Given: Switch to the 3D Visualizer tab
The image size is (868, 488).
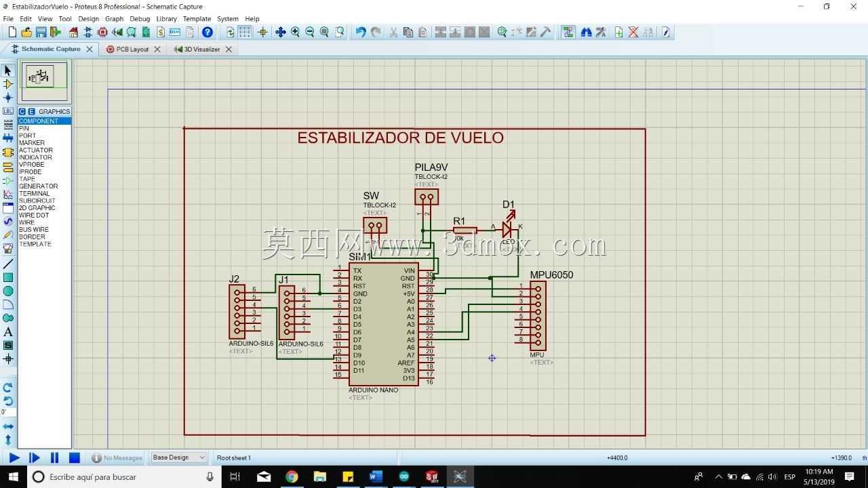Looking at the screenshot, I should point(201,49).
